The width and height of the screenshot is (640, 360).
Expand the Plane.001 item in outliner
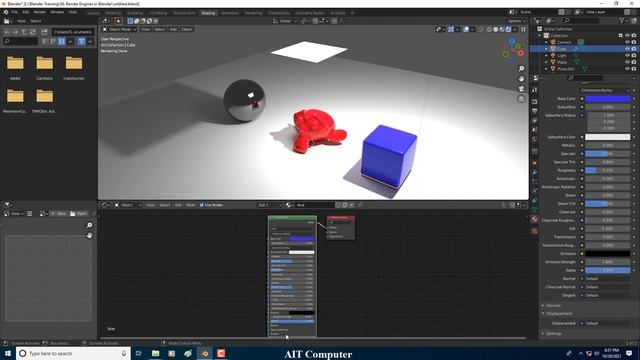[546, 69]
